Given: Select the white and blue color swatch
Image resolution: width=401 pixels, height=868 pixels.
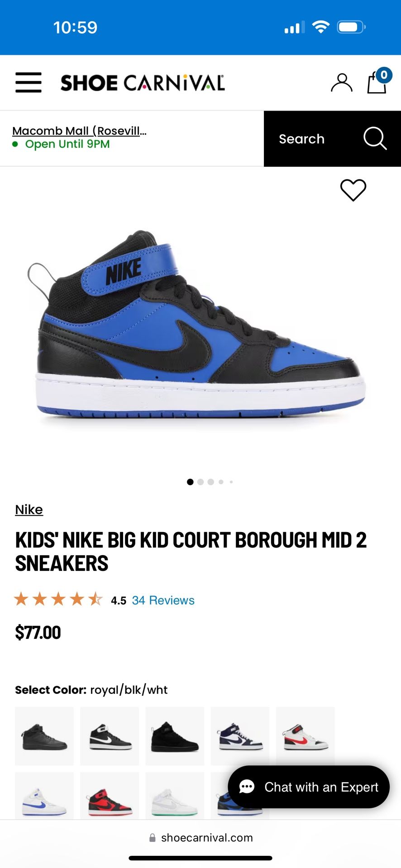Looking at the screenshot, I should pos(44,796).
